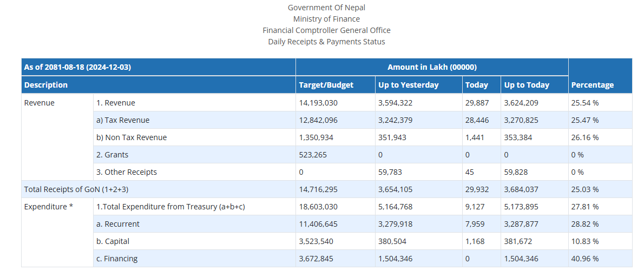The height and width of the screenshot is (277, 644).
Task: Click Daily Receipts & Payments Status title
Action: [x=326, y=42]
